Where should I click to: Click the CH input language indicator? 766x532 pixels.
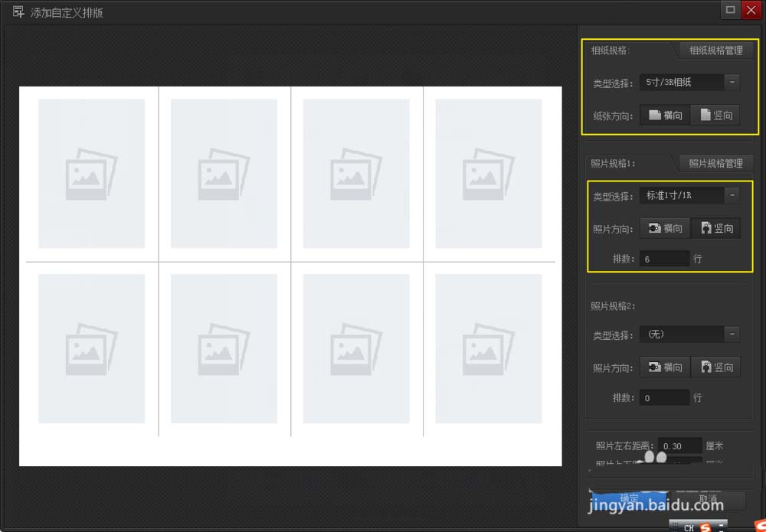coord(689,527)
